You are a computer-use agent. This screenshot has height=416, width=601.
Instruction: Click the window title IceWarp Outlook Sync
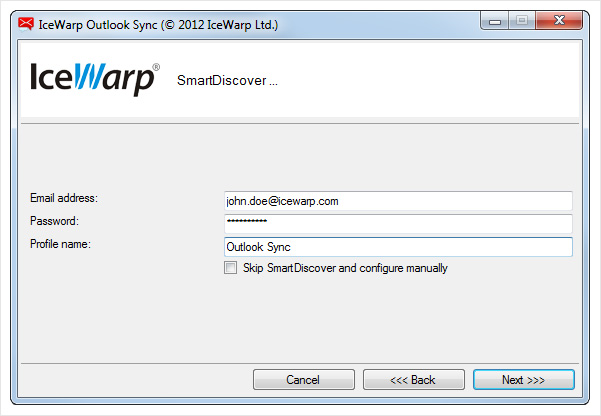click(x=158, y=25)
